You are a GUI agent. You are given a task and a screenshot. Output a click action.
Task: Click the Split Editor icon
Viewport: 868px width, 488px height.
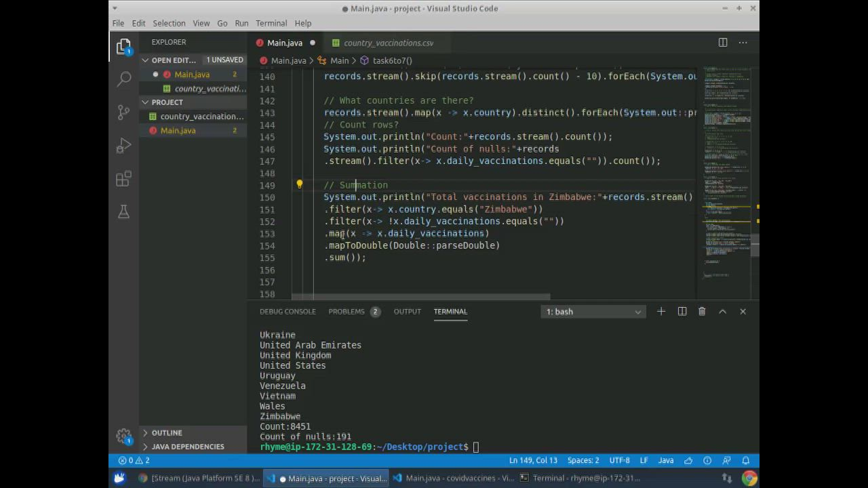click(x=723, y=43)
